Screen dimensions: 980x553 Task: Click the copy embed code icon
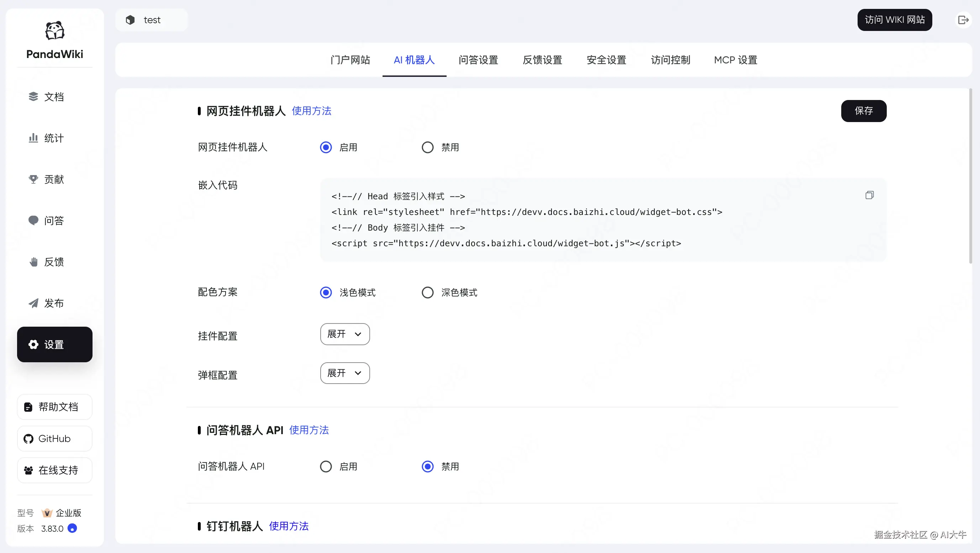[x=869, y=195]
